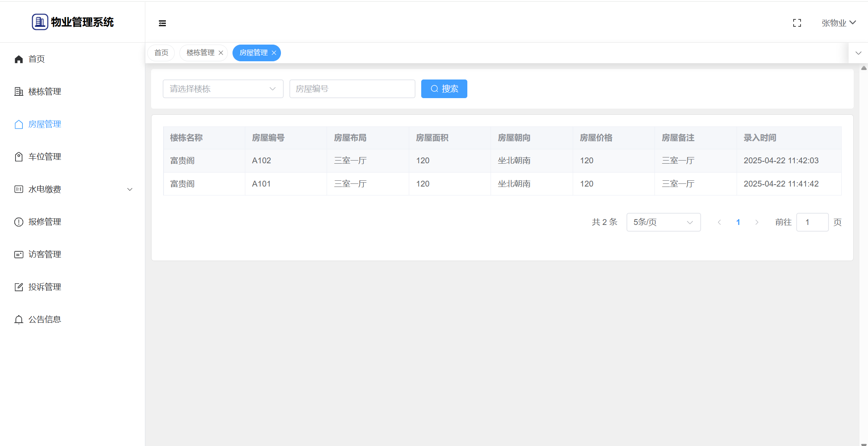This screenshot has width=868, height=446.
Task: Toggle the sidebar collapse hamburger icon
Action: pyautogui.click(x=162, y=23)
